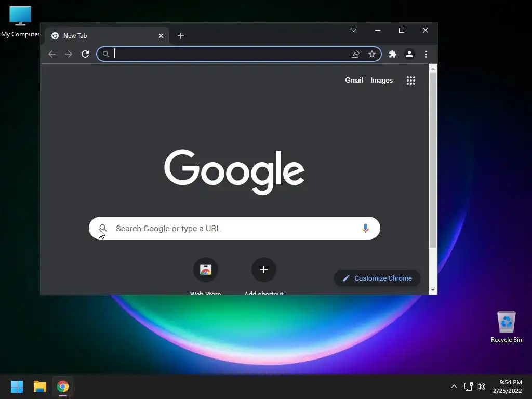Click Customize Chrome button
The width and height of the screenshot is (532, 399).
pyautogui.click(x=377, y=278)
